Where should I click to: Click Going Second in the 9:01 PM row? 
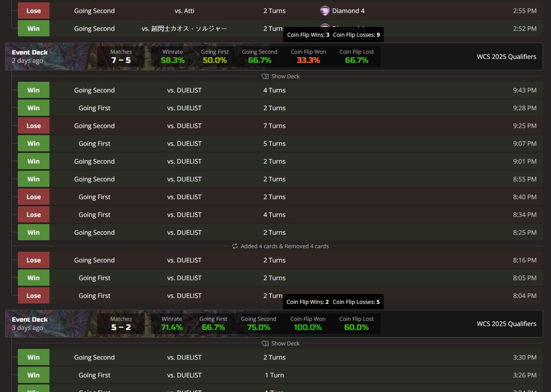(x=94, y=161)
